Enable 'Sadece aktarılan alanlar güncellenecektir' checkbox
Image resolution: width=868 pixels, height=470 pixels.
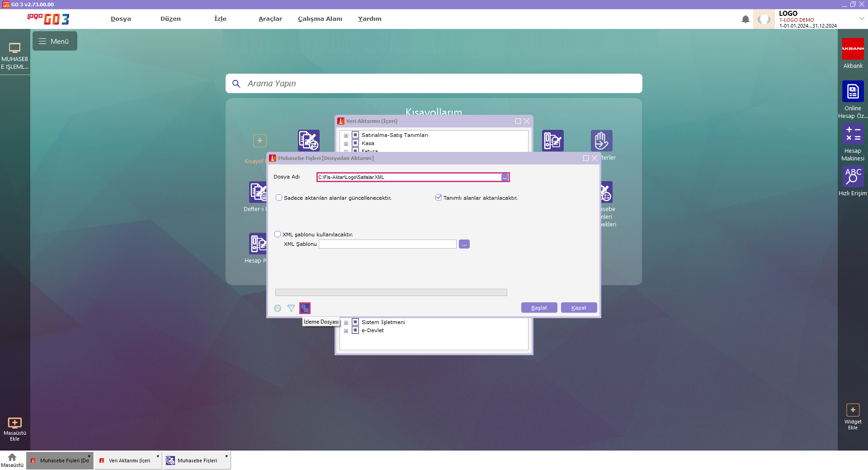(279, 198)
